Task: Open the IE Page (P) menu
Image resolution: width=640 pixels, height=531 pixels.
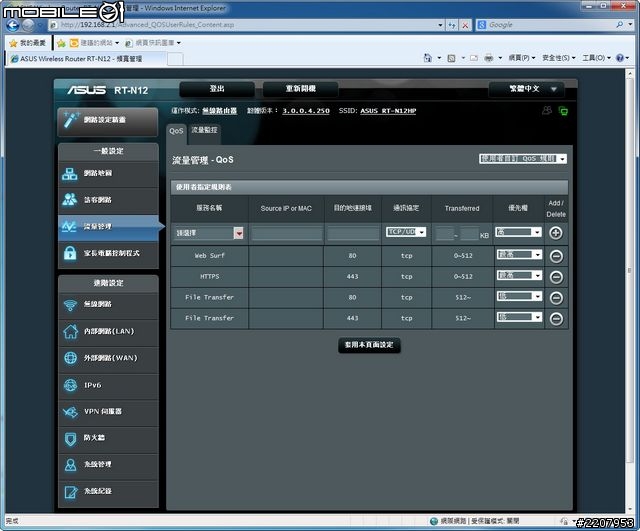Action: click(x=521, y=58)
